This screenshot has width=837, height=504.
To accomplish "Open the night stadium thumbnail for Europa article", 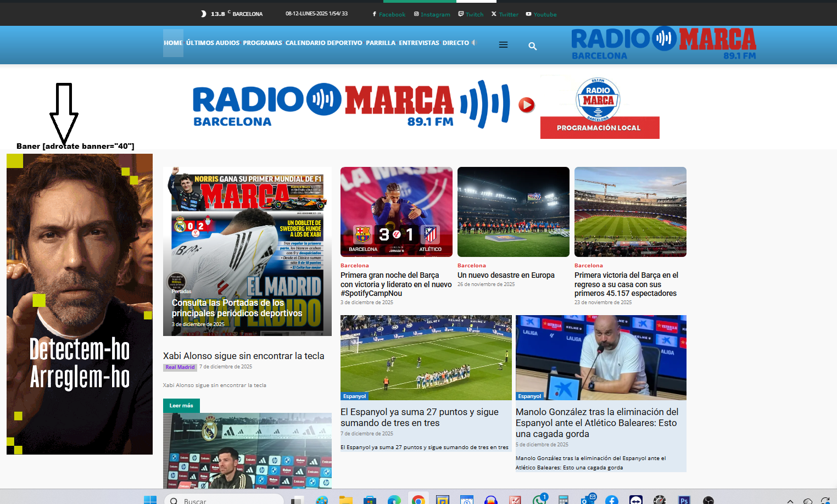I will point(514,212).
